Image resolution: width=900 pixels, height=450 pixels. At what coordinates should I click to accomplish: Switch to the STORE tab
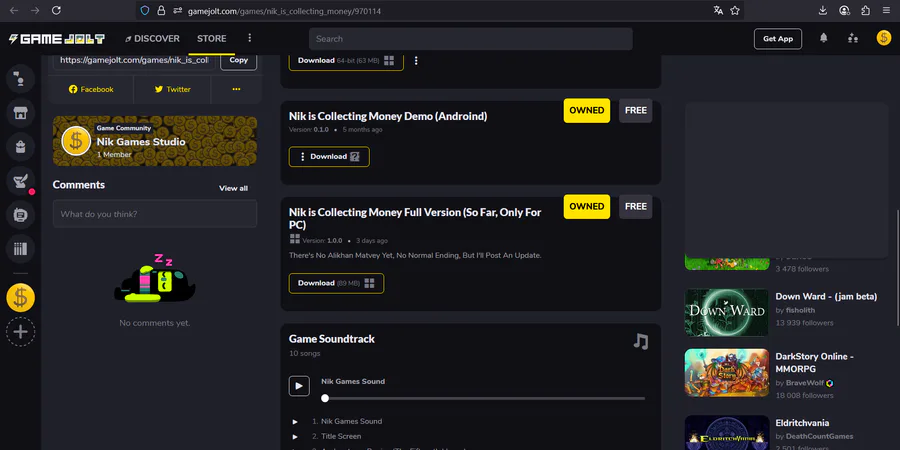pos(212,38)
